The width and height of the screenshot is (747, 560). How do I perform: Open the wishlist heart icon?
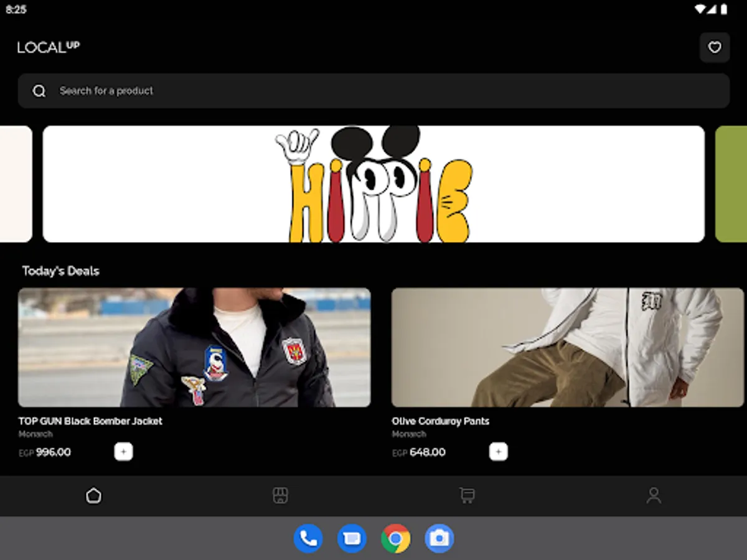[x=715, y=47]
